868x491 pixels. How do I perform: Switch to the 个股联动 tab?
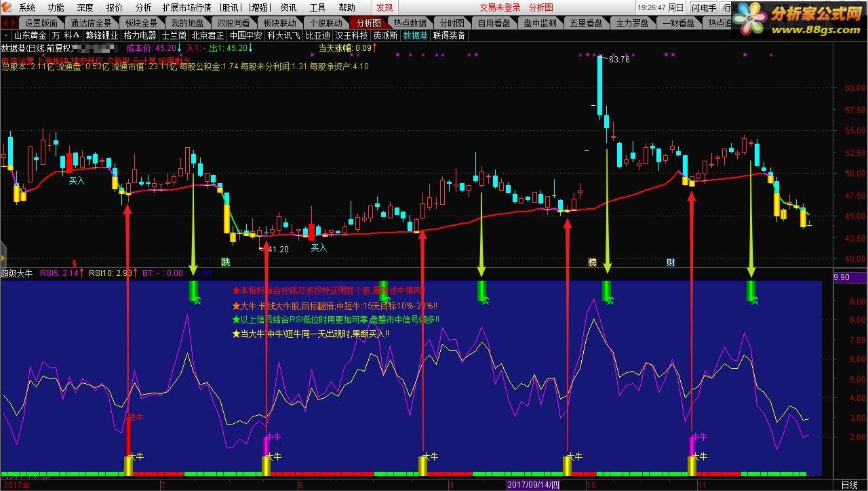click(326, 22)
